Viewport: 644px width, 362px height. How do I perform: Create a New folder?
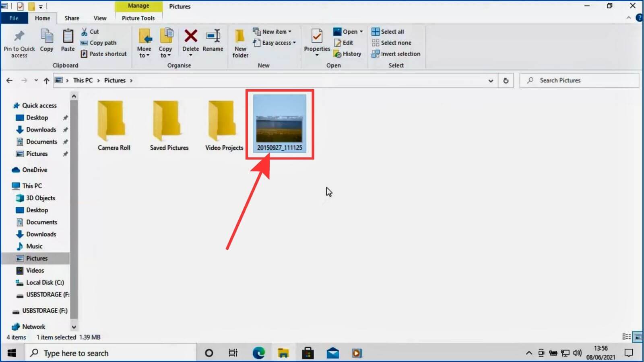[240, 42]
